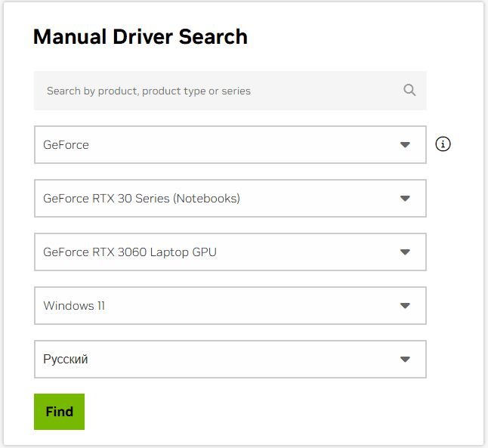The image size is (488, 448).
Task: Click the "Windows 11" label text
Action: 74,306
